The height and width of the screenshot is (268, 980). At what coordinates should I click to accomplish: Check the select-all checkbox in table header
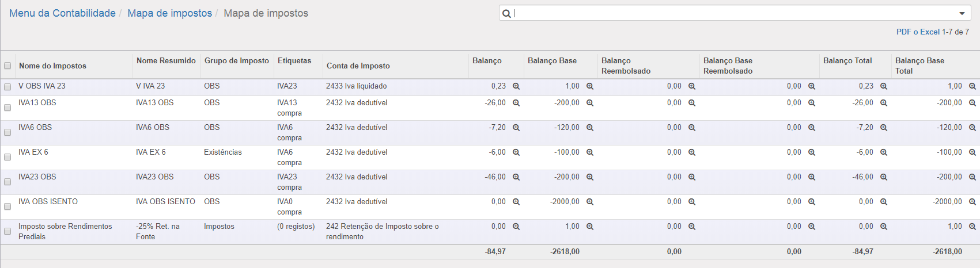click(7, 66)
